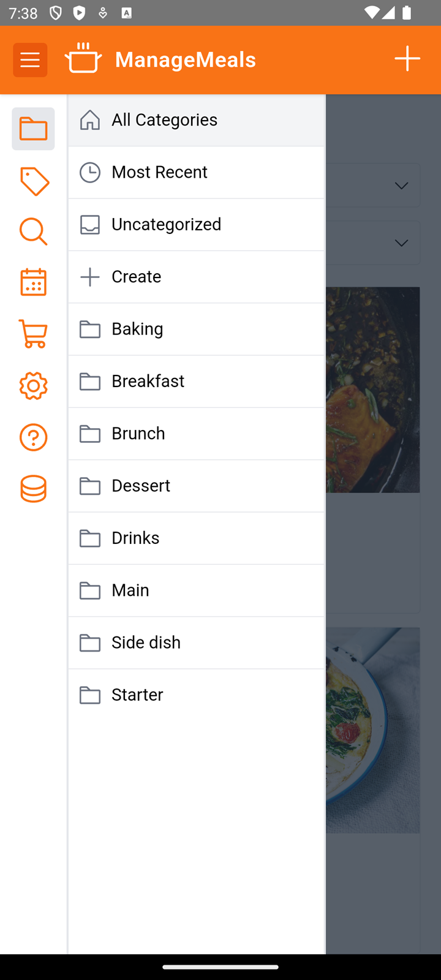Expand the second dropdown chevron behind drawer
The image size is (441, 980).
[x=402, y=243]
